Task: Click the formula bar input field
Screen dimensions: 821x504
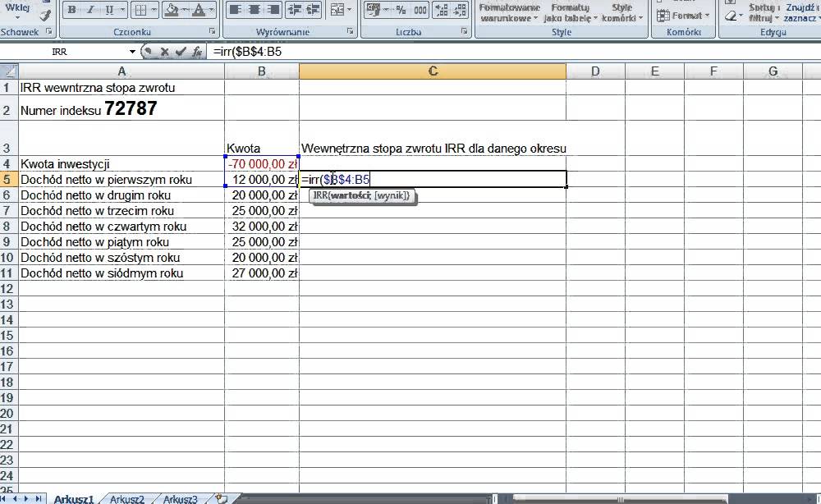Action: click(513, 51)
